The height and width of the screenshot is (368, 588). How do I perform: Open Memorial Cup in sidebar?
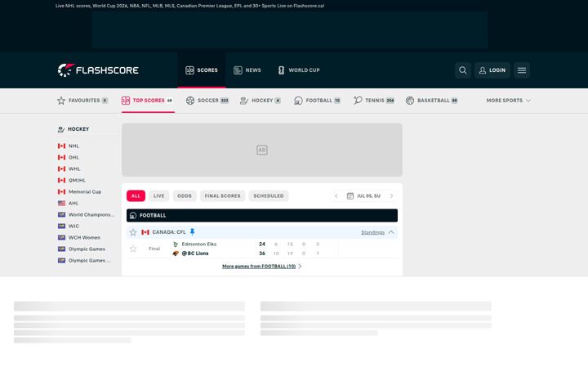(x=85, y=192)
